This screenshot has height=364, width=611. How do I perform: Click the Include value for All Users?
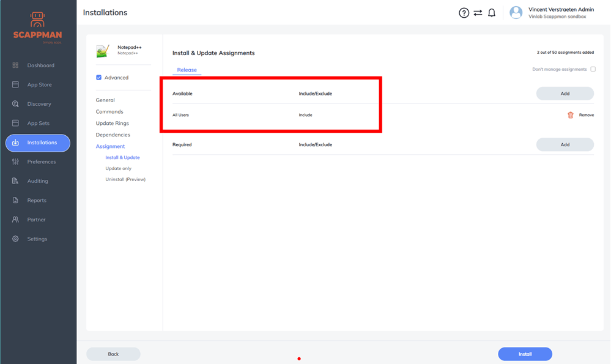pyautogui.click(x=306, y=115)
